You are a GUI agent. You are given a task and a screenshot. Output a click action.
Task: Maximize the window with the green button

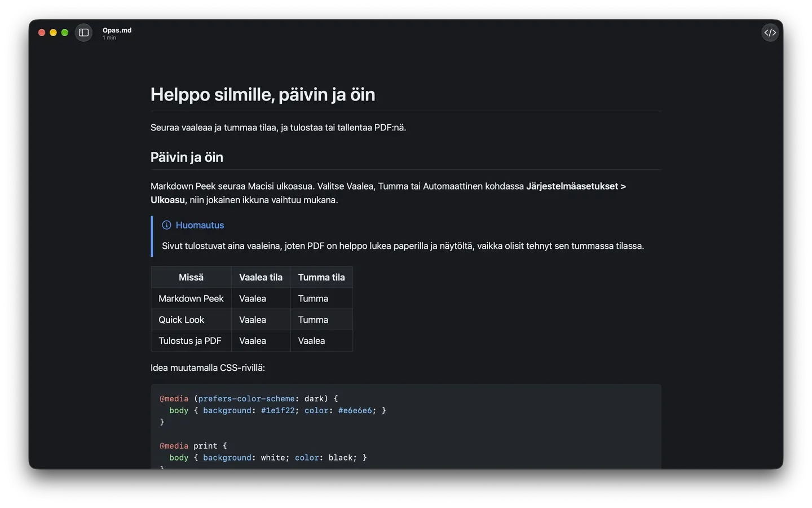coord(65,33)
